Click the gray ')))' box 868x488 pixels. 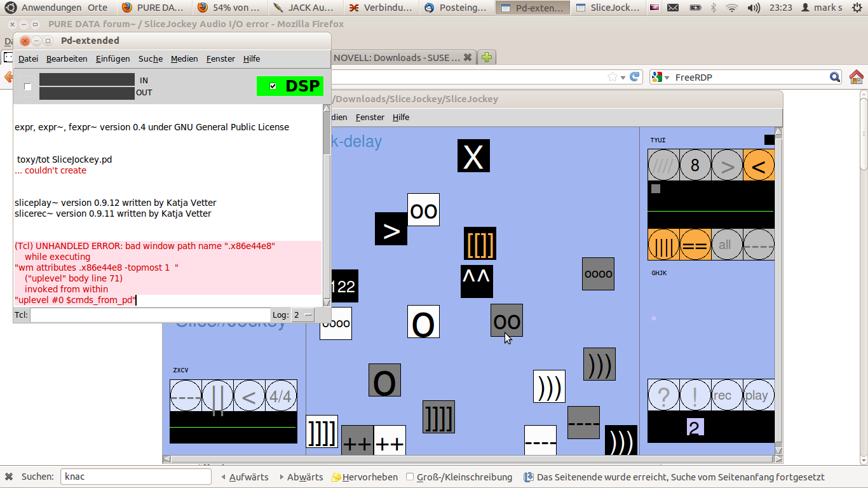pyautogui.click(x=599, y=364)
